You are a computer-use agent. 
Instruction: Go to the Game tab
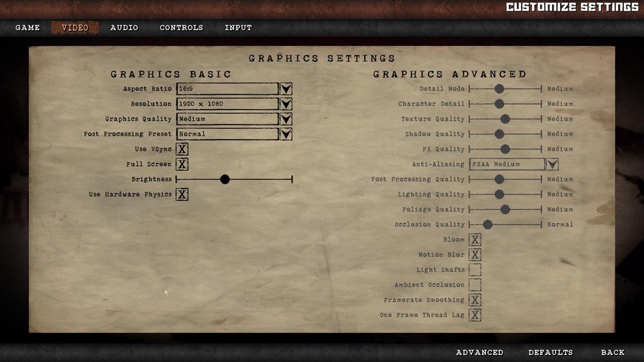tap(28, 28)
